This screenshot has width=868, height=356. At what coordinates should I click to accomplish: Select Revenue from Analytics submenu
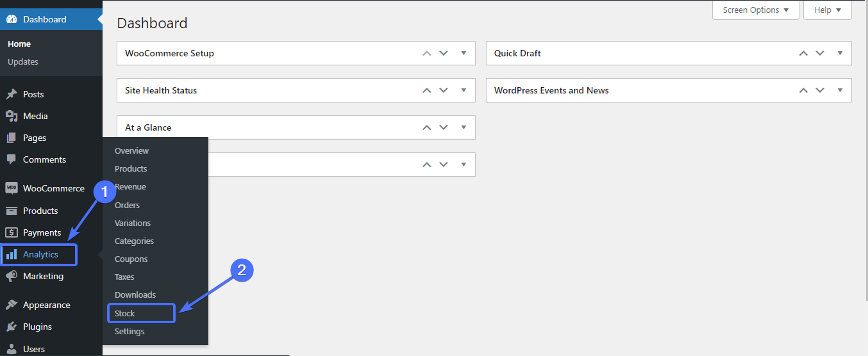tap(130, 187)
